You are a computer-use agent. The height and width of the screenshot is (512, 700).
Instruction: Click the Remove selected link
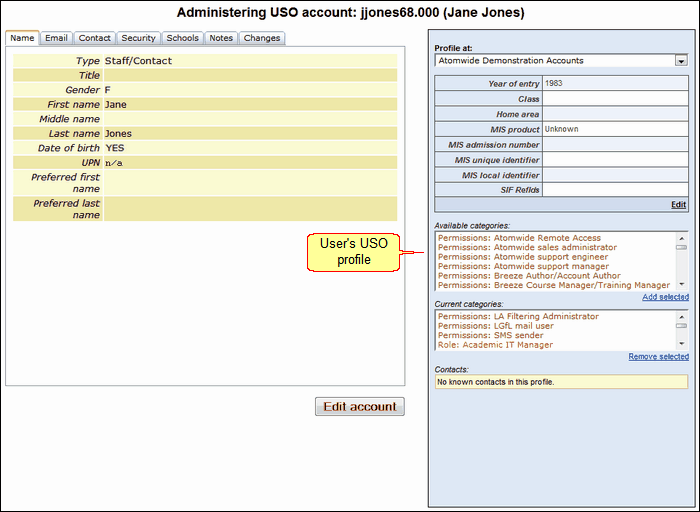658,357
